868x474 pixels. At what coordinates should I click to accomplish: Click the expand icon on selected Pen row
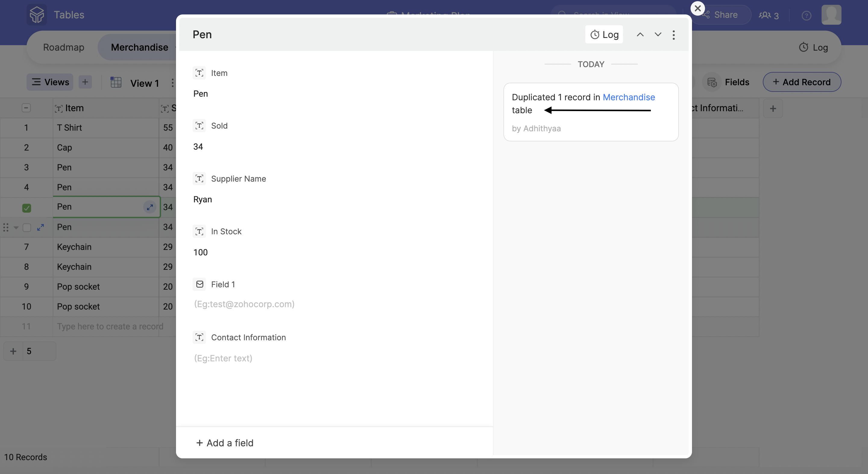tap(149, 207)
